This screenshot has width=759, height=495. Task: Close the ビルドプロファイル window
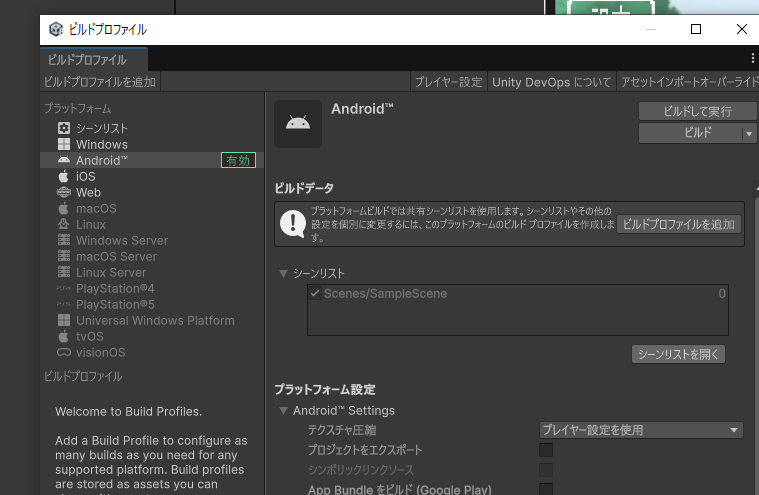click(x=742, y=30)
